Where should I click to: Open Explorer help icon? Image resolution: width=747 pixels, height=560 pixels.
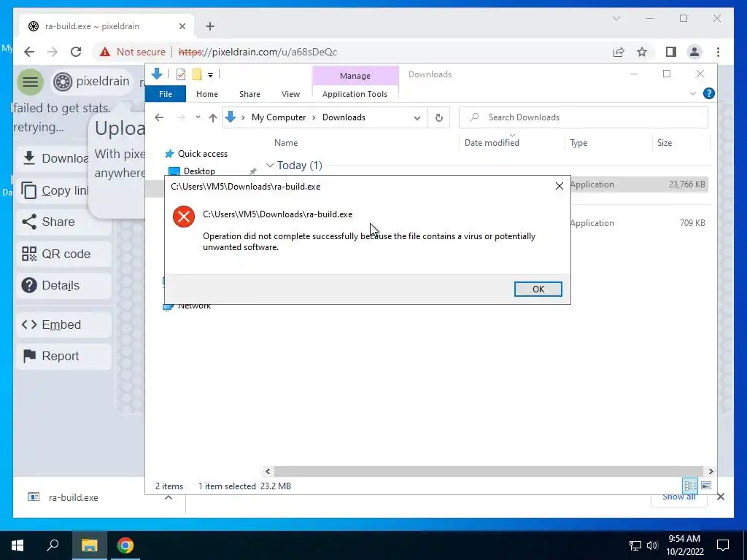[709, 93]
